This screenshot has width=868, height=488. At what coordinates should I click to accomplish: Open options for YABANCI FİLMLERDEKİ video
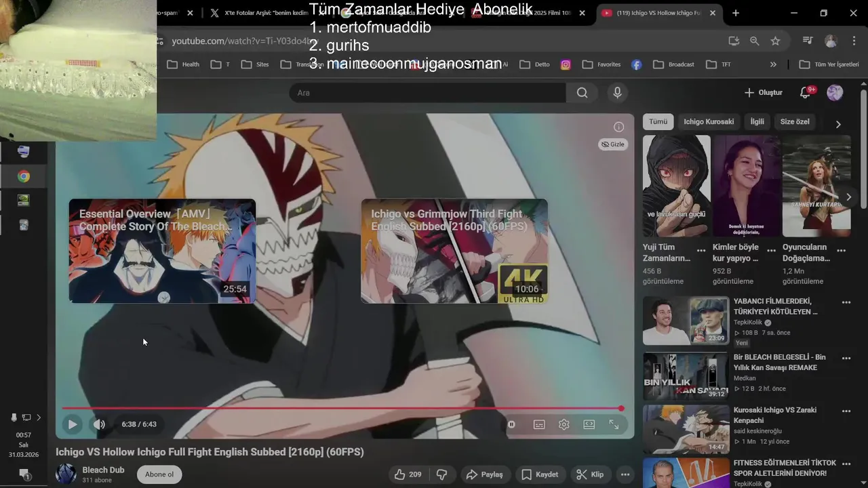pos(846,303)
